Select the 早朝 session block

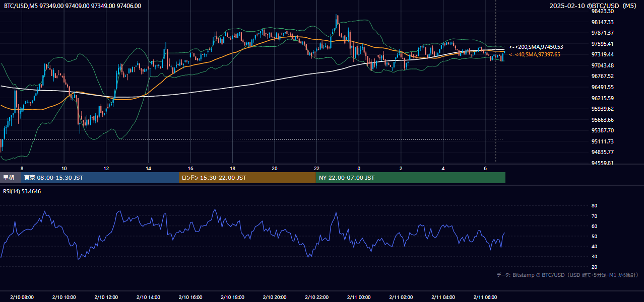(10, 178)
